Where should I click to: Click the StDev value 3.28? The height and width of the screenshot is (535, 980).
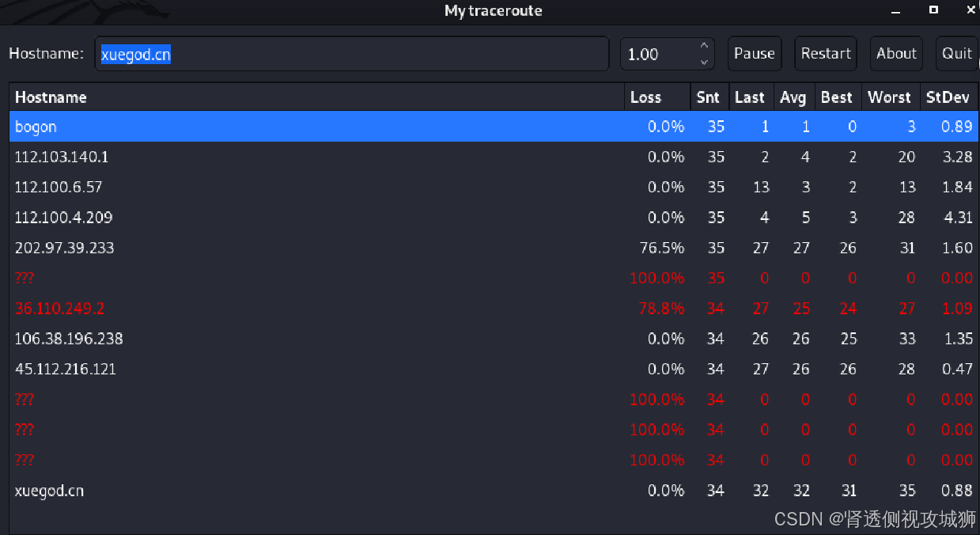click(957, 157)
